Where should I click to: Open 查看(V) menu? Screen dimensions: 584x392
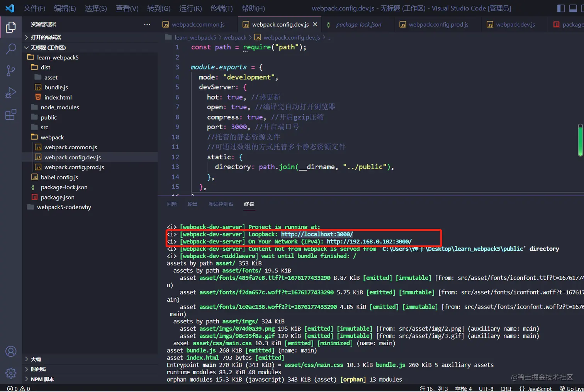[127, 8]
